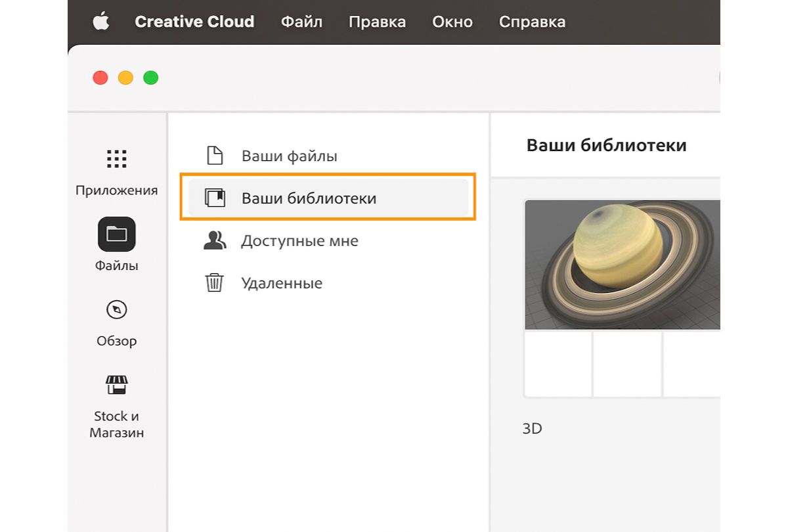Open the Окно menu
The image size is (788, 532).
[x=452, y=22]
